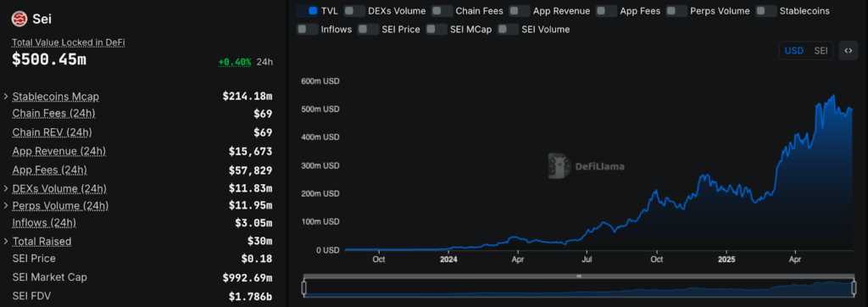Click the $11.83m DEXs volume value
This screenshot has width=868, height=307.
(250, 188)
